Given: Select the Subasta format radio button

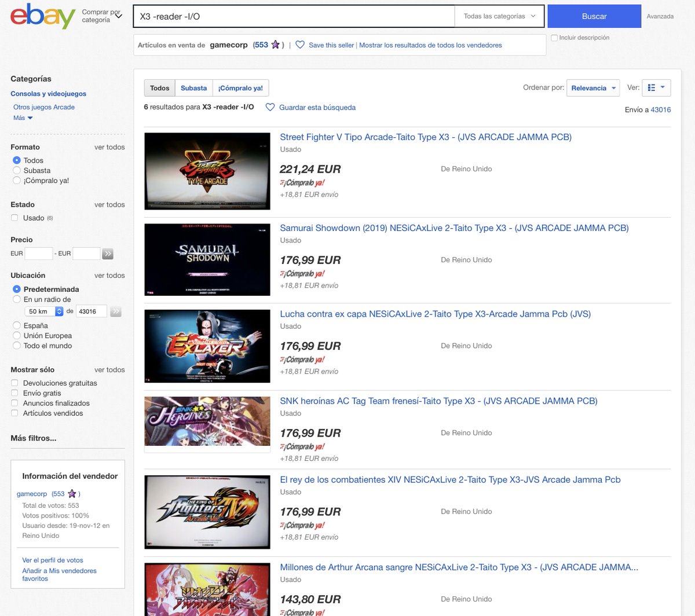Looking at the screenshot, I should (x=16, y=170).
